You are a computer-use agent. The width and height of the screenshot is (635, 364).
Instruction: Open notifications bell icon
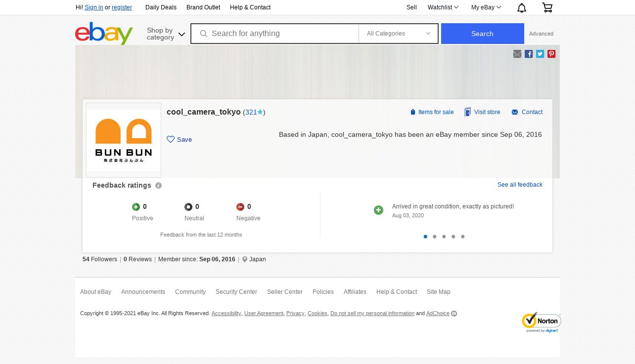[x=522, y=7]
